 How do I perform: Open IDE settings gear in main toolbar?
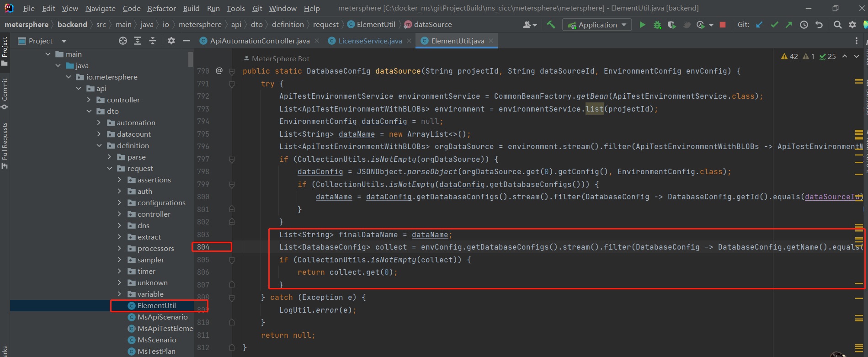tap(852, 25)
